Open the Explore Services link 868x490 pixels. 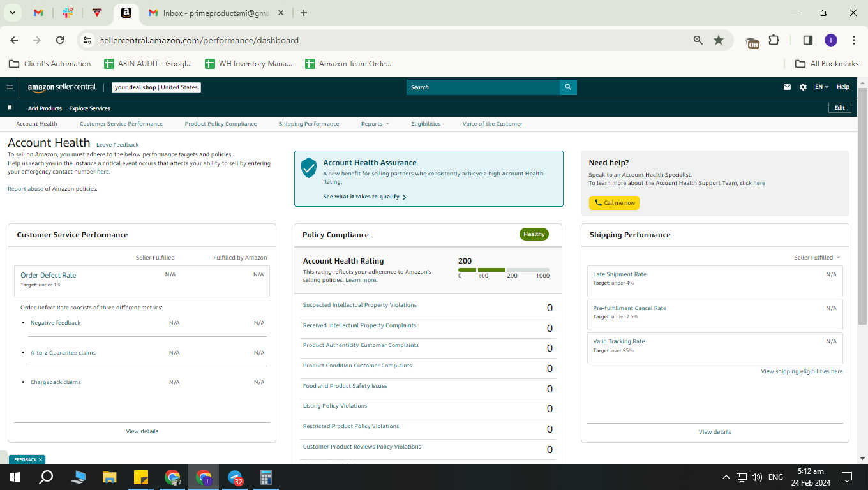coord(89,108)
